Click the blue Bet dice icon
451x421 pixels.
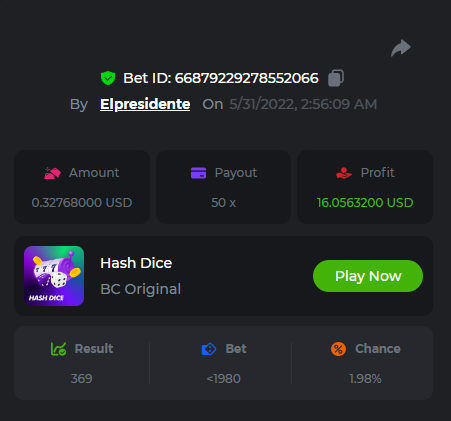pos(209,349)
